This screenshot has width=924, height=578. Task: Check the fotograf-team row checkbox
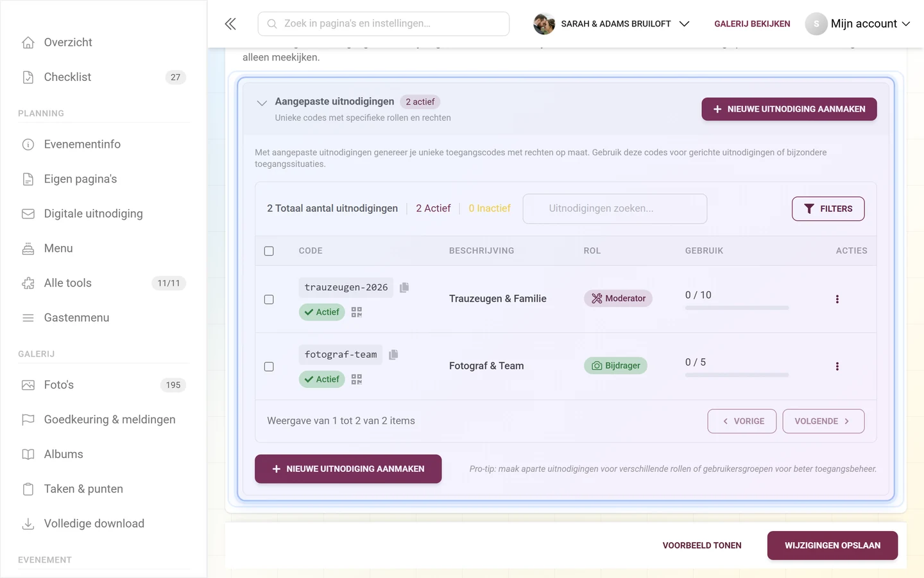point(269,367)
